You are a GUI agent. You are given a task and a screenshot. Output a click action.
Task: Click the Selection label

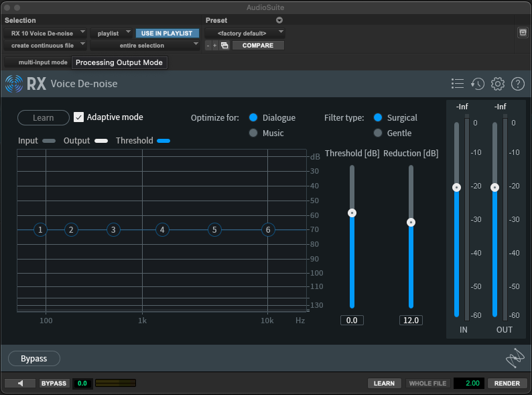coord(20,20)
